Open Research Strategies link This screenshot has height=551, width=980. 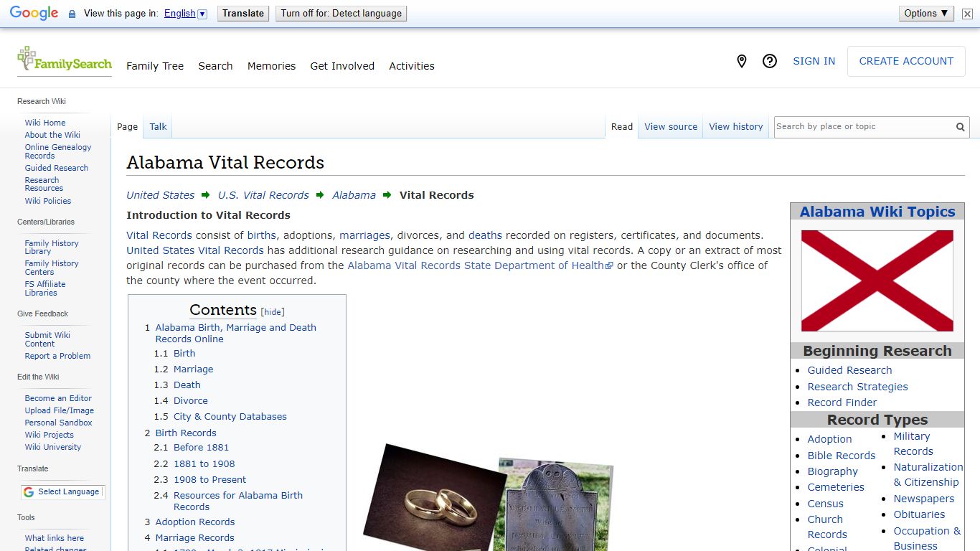[857, 387]
